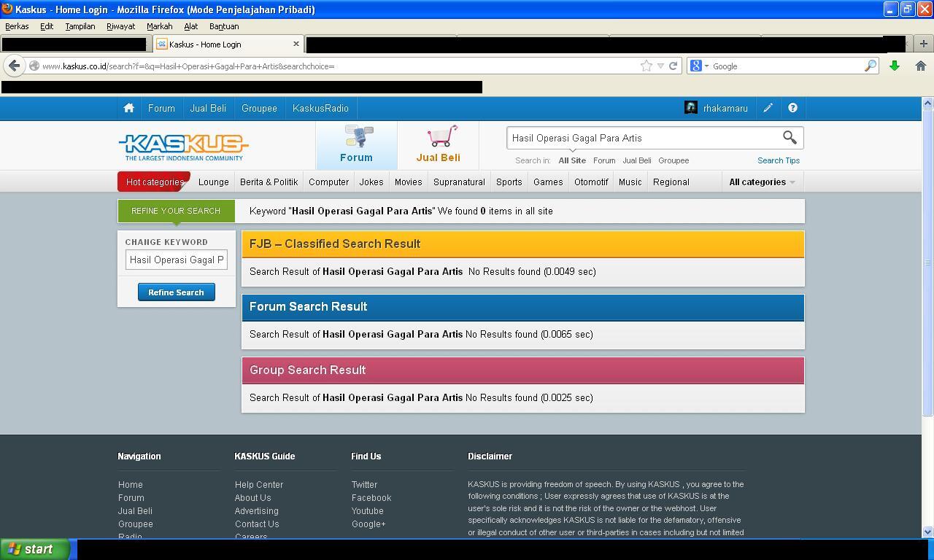Open the Berkas menu
The height and width of the screenshot is (560, 934).
[17, 26]
